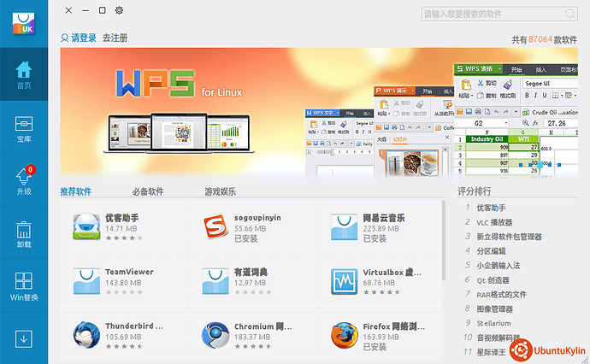Image resolution: width=590 pixels, height=364 pixels.
Task: Open the 宝库 repository section
Action: 24,129
